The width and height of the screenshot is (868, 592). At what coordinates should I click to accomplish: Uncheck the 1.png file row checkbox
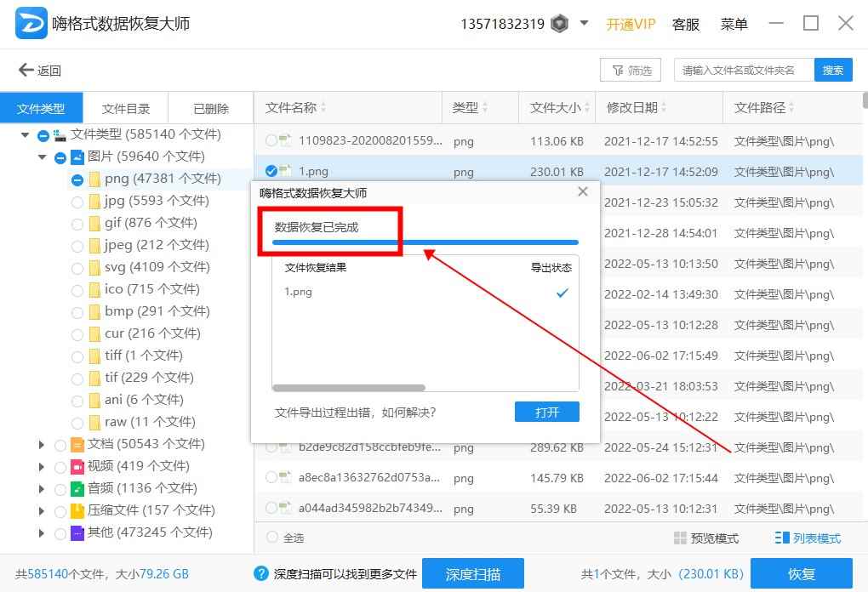tap(271, 171)
